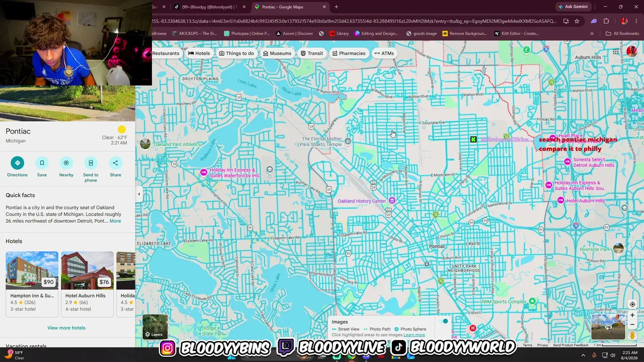
Task: Zoom in on the map
Action: (632, 315)
